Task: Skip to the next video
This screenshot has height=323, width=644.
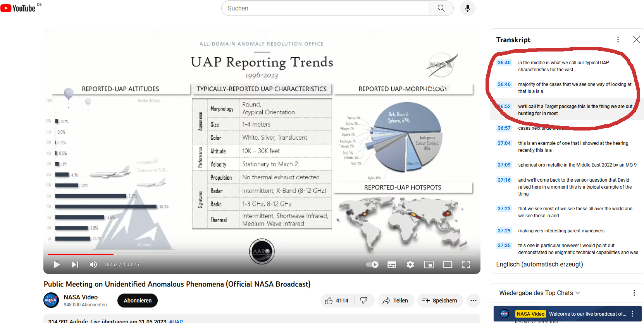Action: click(75, 265)
